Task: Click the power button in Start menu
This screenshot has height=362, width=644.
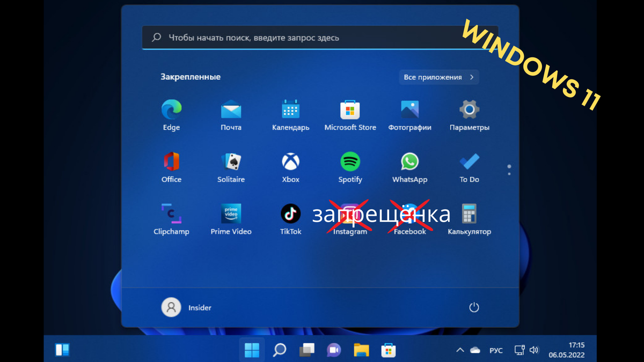Action: [473, 307]
